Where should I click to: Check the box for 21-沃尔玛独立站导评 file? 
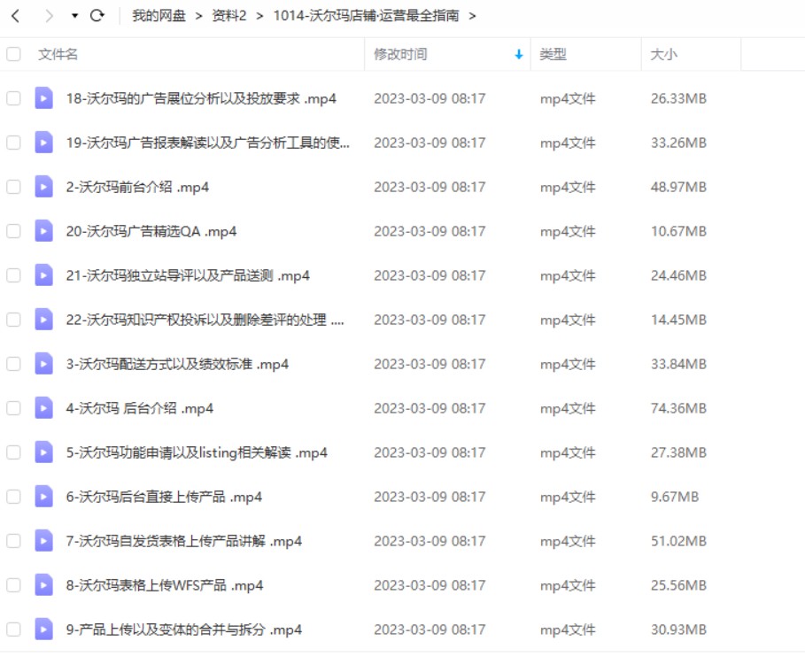[13, 275]
